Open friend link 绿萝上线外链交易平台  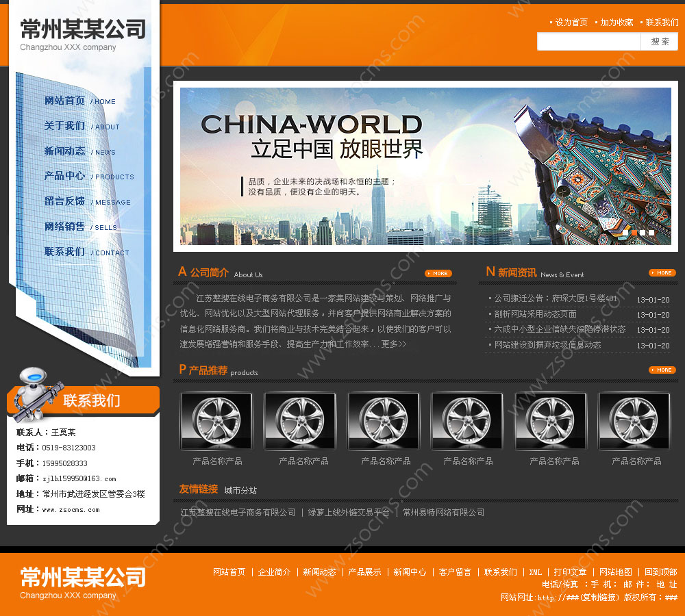click(349, 513)
